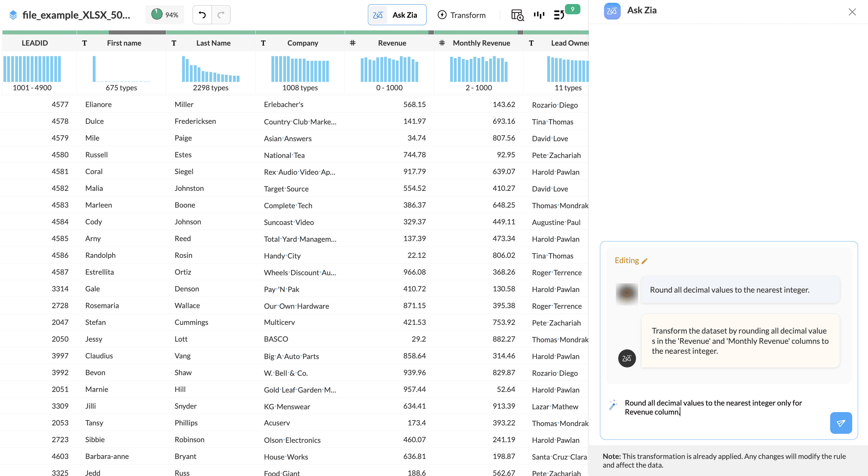The width and height of the screenshot is (868, 476).
Task: Open the Ask Zia toolbar tab
Action: coord(397,15)
